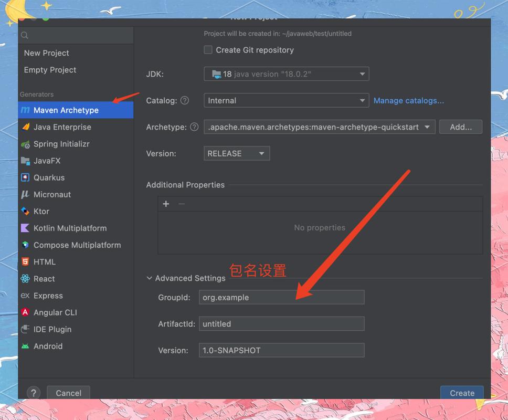Click the Angular CLI icon
Image resolution: width=508 pixels, height=420 pixels.
[25, 312]
